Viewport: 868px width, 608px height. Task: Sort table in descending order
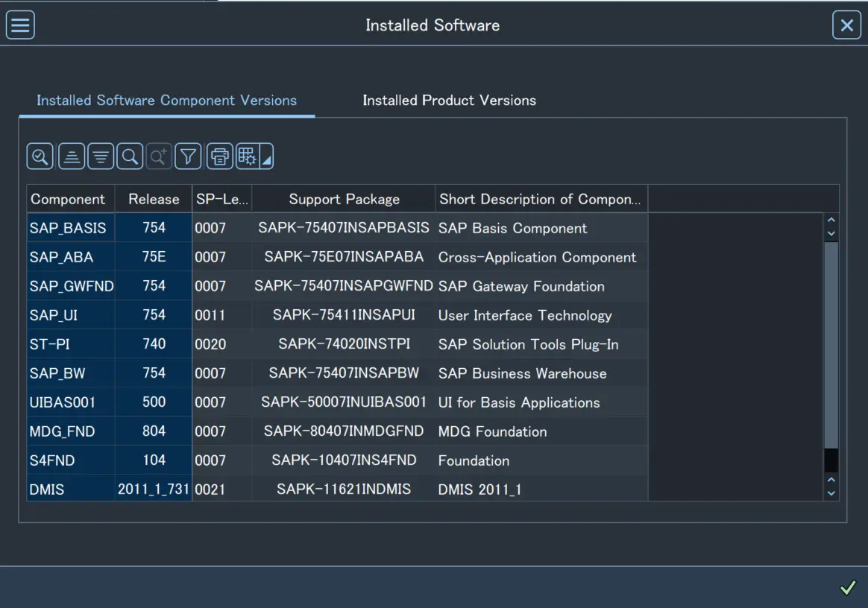101,156
